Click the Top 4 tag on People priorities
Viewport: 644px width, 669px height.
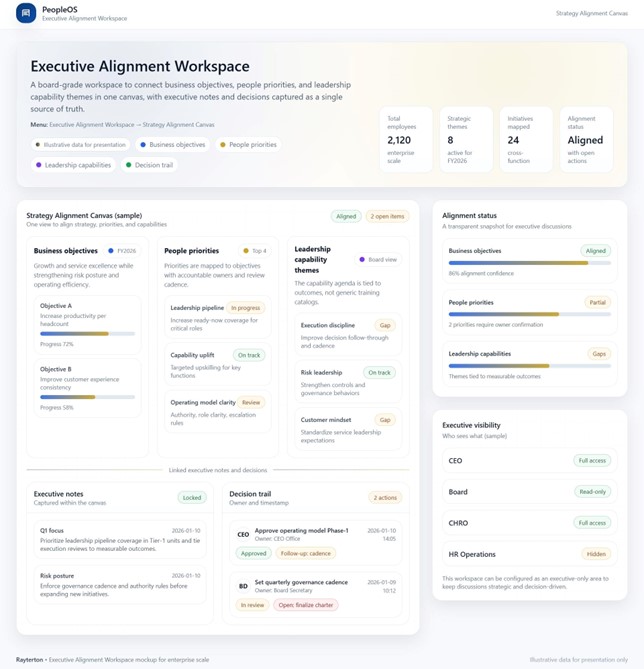coord(254,250)
